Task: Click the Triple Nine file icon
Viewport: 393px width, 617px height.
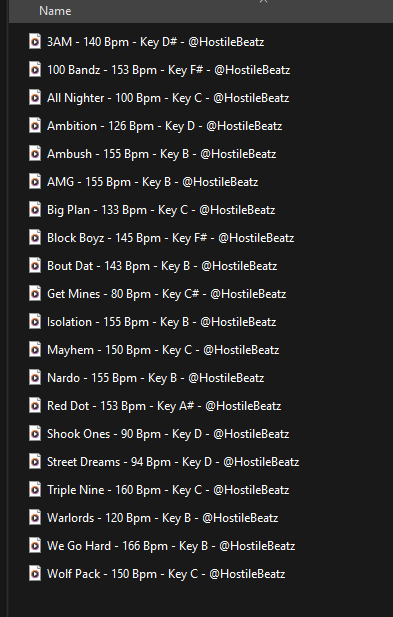Action: coord(35,490)
